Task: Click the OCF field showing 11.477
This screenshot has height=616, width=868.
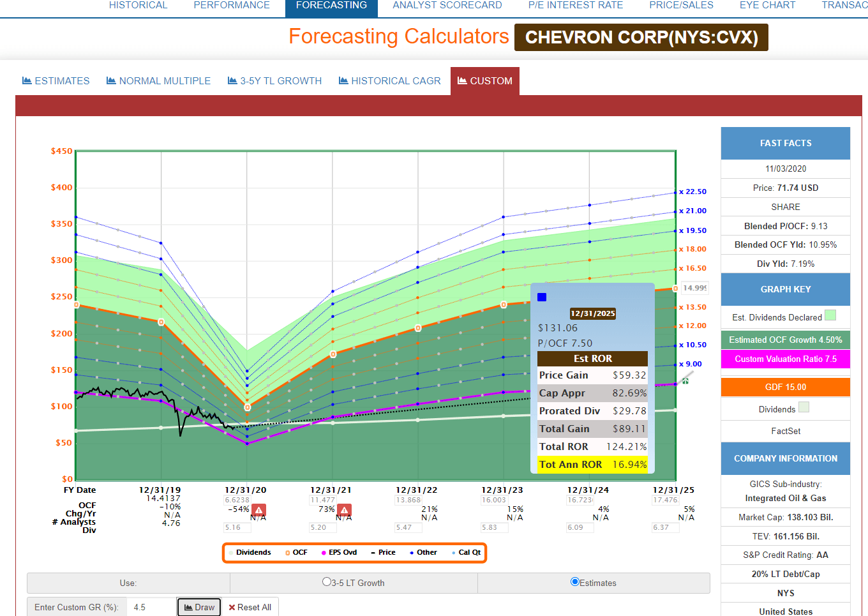Action: point(322,500)
